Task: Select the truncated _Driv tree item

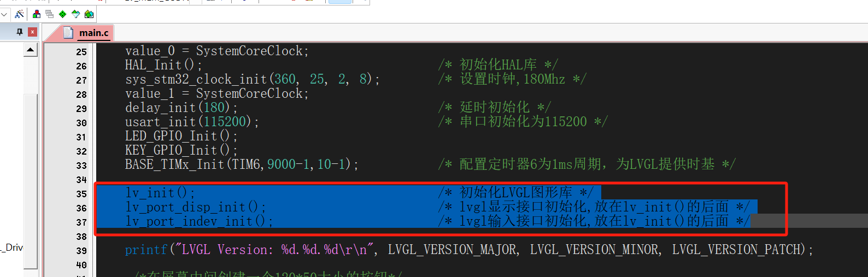Action: coord(12,247)
